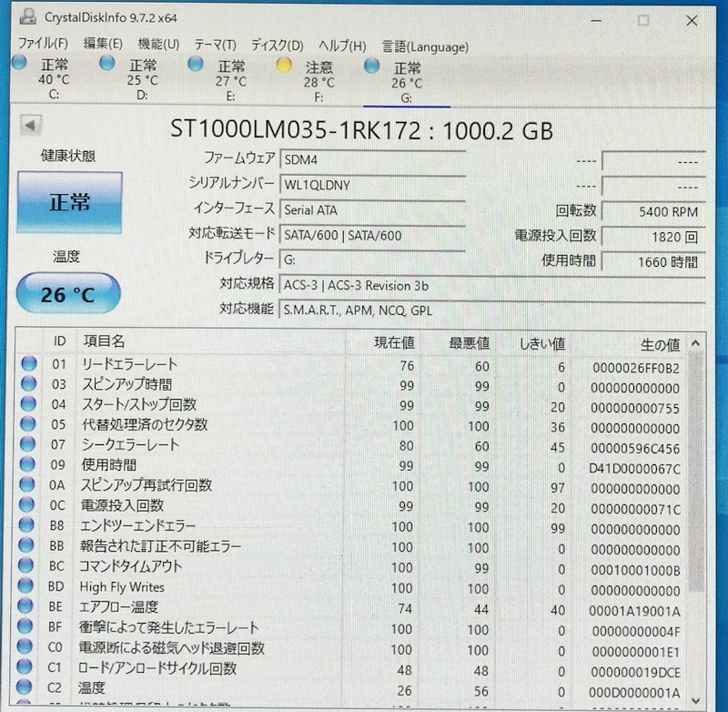Click the yellow caution lamp for drive F:
This screenshot has height=712, width=728.
[x=285, y=64]
